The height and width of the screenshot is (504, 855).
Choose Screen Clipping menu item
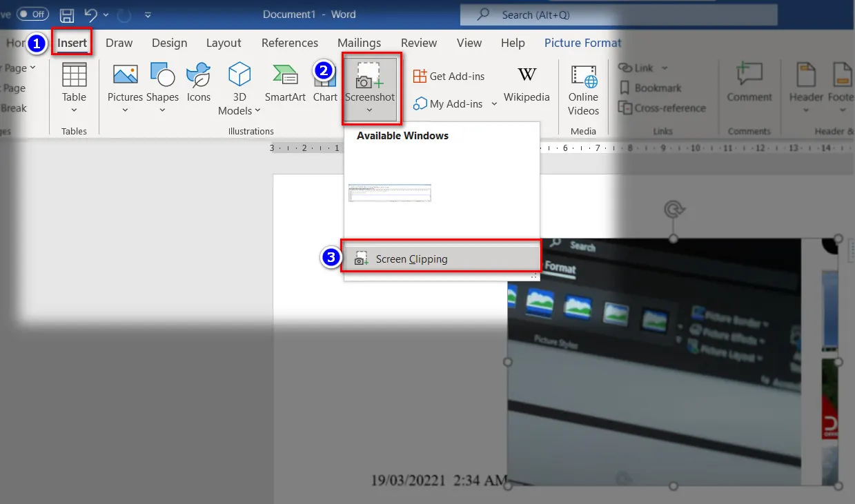pyautogui.click(x=442, y=259)
